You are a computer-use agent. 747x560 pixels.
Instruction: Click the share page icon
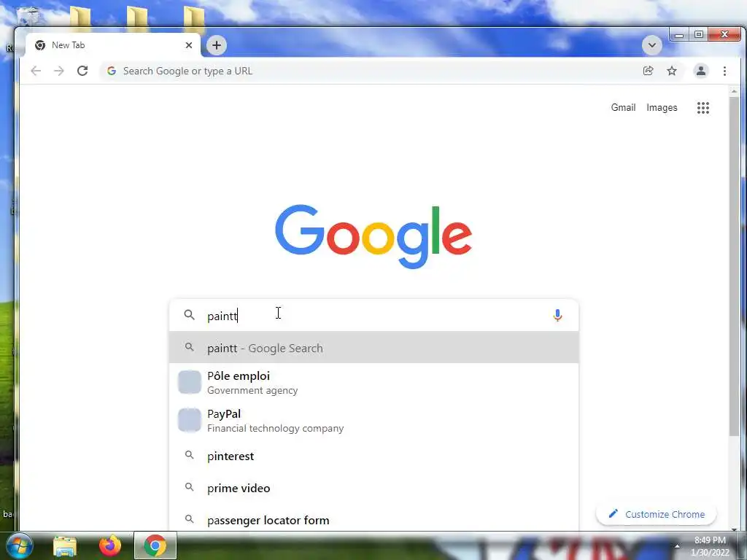[648, 71]
